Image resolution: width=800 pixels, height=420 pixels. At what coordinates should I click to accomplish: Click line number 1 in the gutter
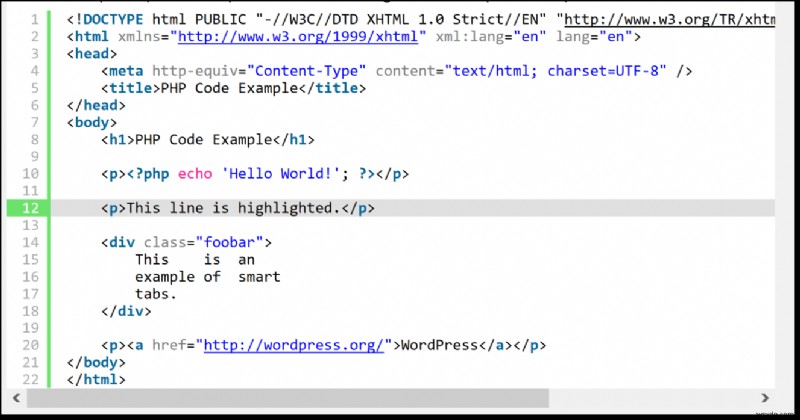35,19
